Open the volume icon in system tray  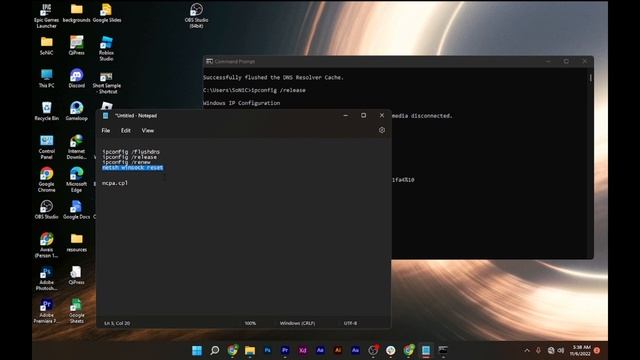click(561, 351)
